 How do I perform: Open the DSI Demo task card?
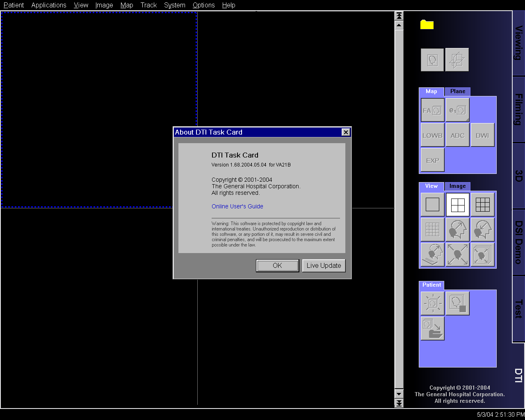(x=518, y=242)
